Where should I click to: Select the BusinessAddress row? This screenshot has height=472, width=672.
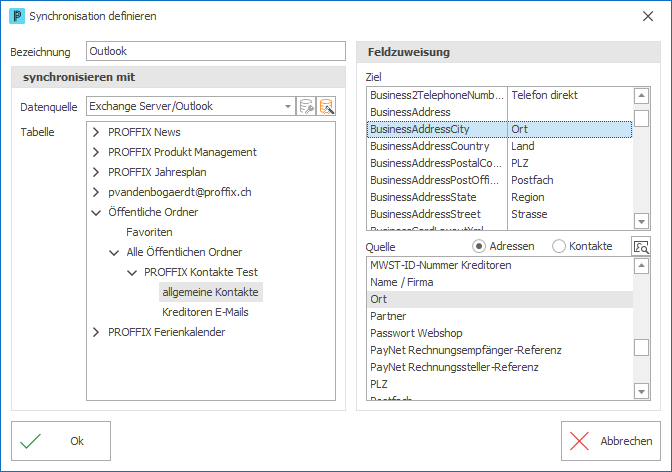pos(499,112)
